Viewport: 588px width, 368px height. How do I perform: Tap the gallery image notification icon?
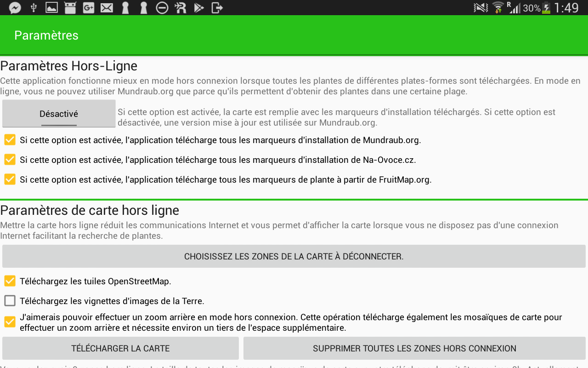click(x=51, y=8)
